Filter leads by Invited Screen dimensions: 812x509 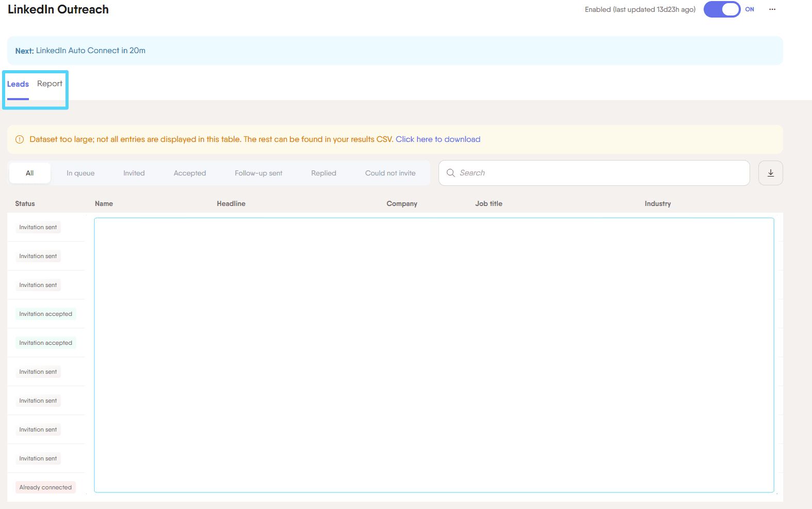(x=134, y=173)
